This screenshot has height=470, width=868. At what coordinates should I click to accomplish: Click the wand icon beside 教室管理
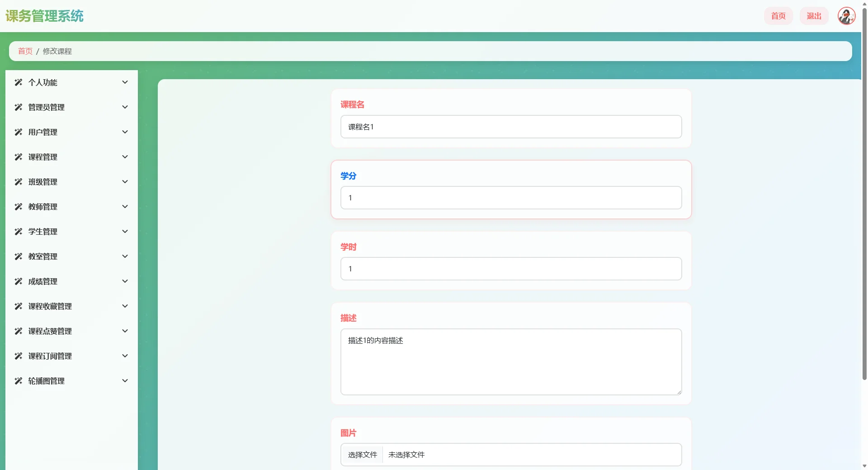tap(18, 256)
